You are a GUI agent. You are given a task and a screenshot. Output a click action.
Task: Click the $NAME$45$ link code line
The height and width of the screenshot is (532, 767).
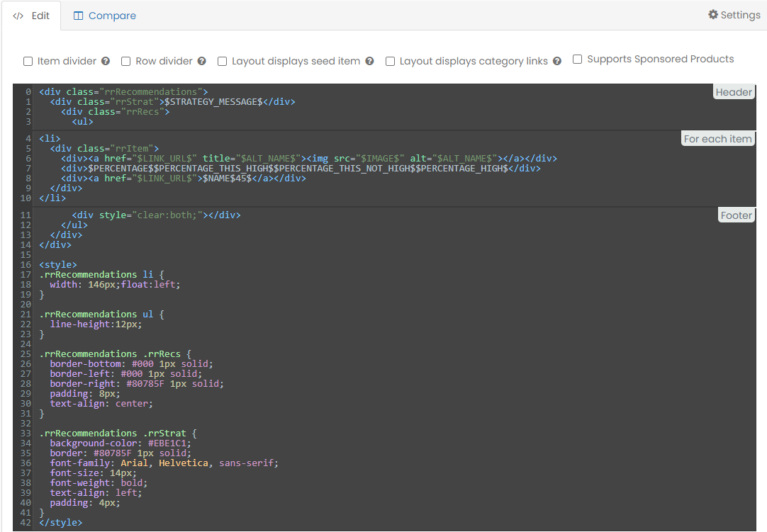click(184, 178)
